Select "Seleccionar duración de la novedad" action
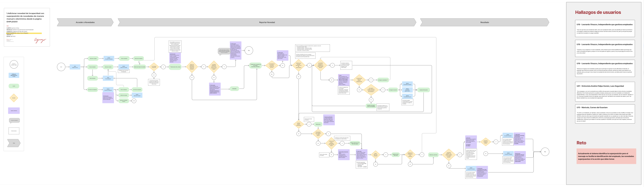The height and width of the screenshot is (187, 644). [255, 66]
